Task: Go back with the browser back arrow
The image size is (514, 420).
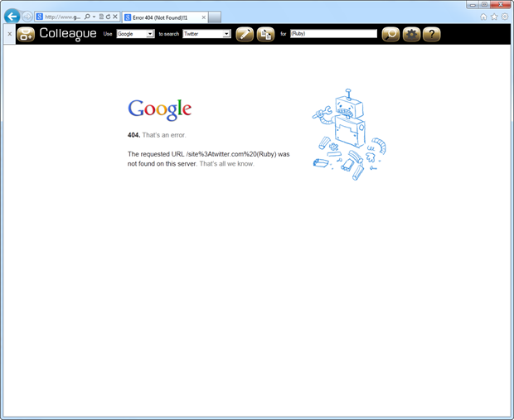Action: [x=12, y=16]
